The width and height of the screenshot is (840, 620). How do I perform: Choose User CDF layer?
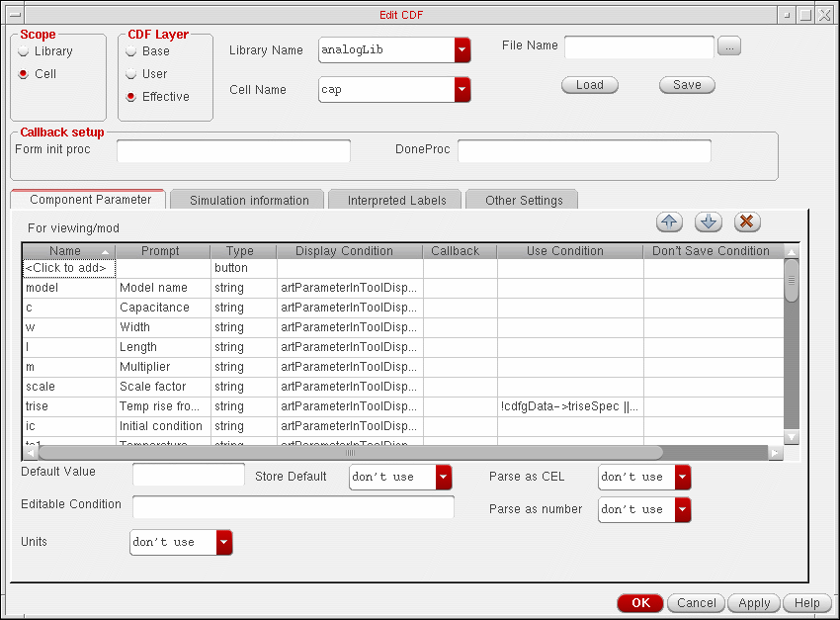tap(131, 74)
